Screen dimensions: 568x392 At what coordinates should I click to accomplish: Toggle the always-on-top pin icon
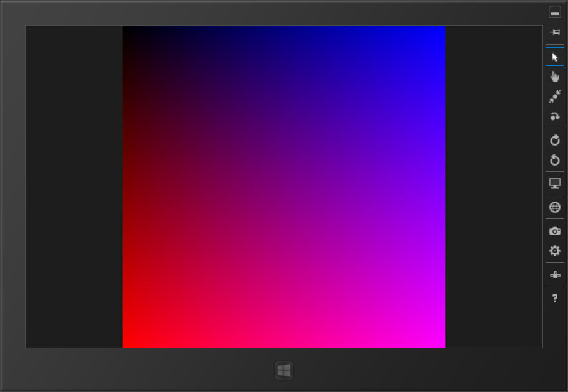(x=554, y=32)
